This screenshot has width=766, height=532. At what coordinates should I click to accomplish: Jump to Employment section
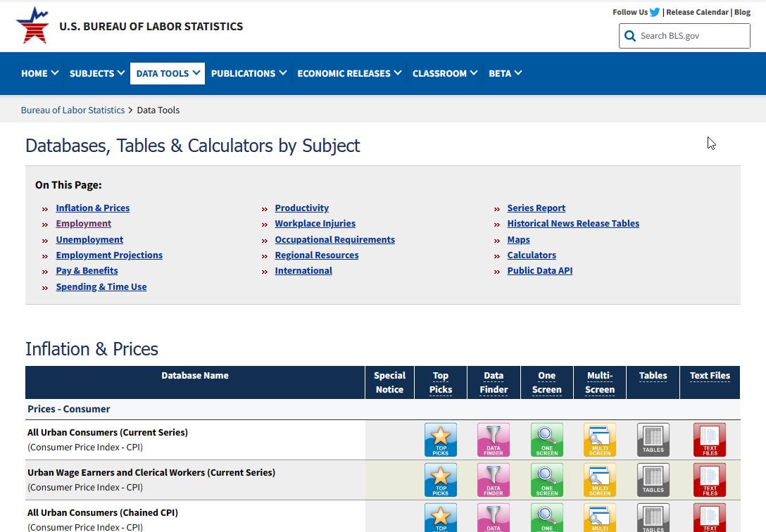(x=84, y=224)
